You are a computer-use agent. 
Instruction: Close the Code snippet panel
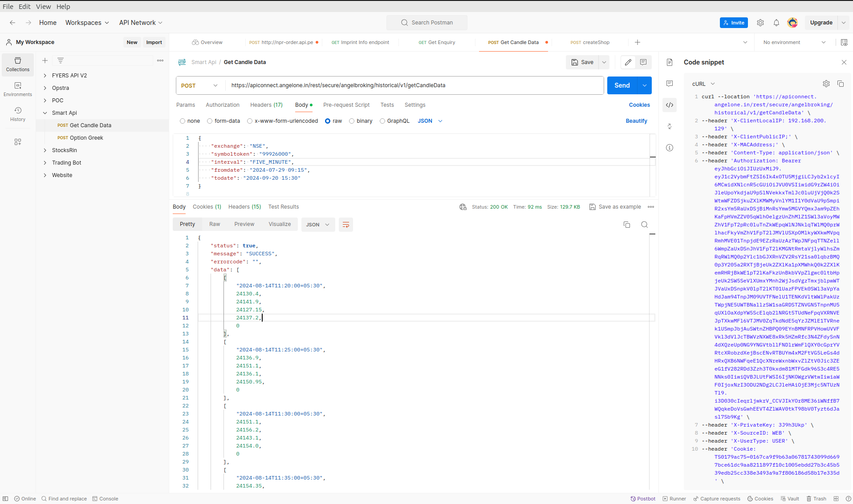[844, 62]
